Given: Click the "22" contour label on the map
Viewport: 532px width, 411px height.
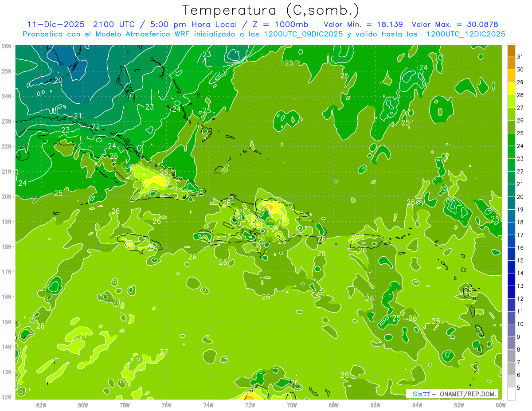Looking at the screenshot, I should (x=96, y=126).
